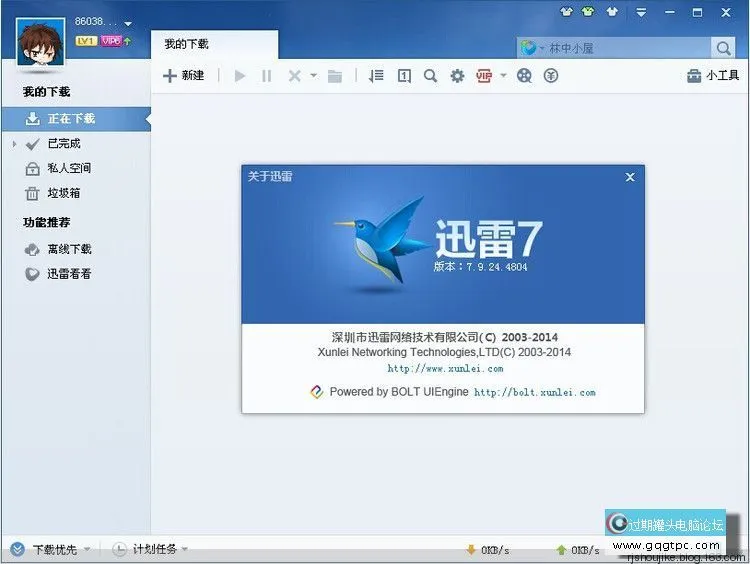Expand the delete button dropdown arrow

click(313, 76)
